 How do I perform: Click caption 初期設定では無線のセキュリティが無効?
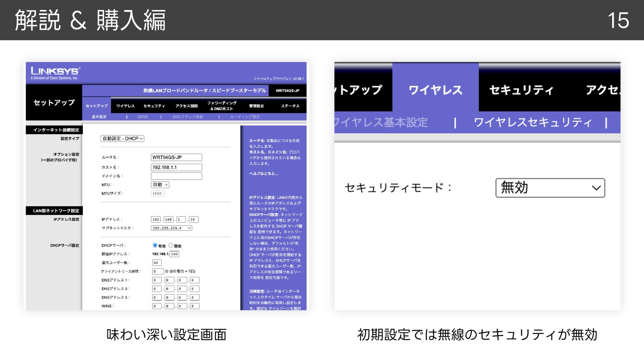coord(477,335)
